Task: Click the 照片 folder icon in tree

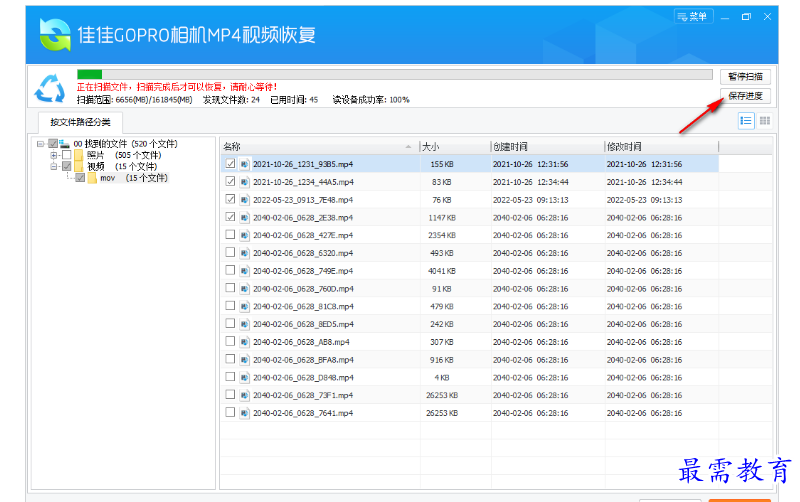Action: point(78,155)
